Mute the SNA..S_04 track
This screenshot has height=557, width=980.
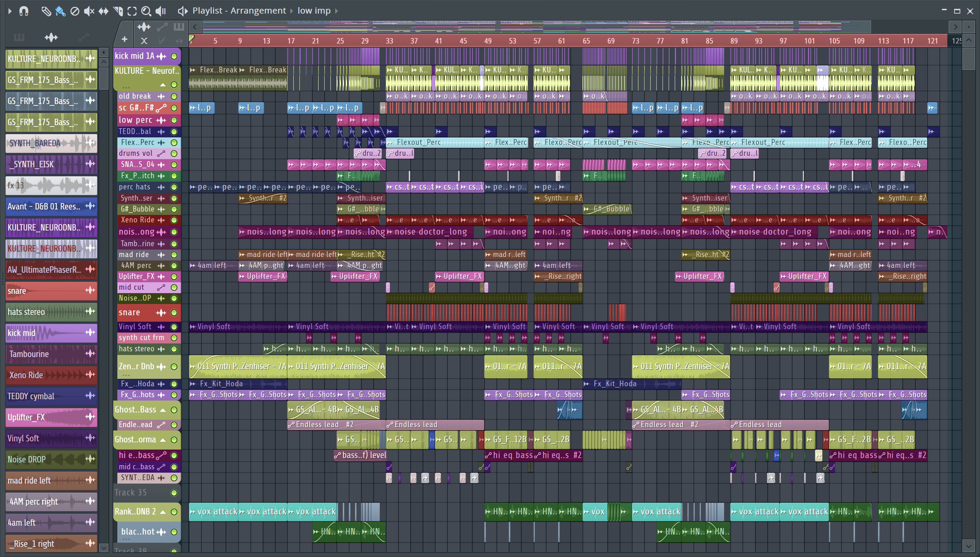pyautogui.click(x=174, y=165)
